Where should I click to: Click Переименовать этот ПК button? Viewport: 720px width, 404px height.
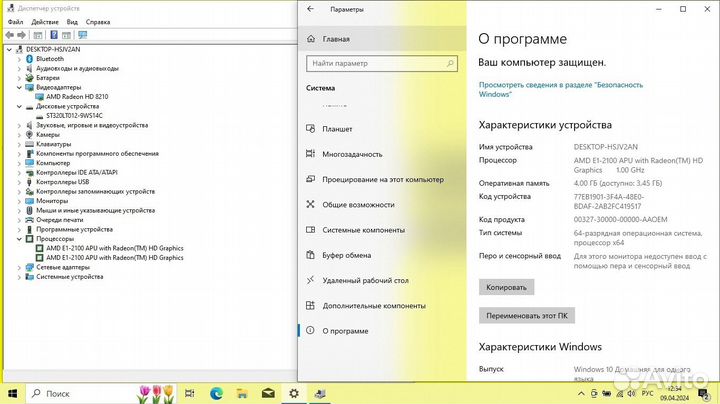[527, 316]
